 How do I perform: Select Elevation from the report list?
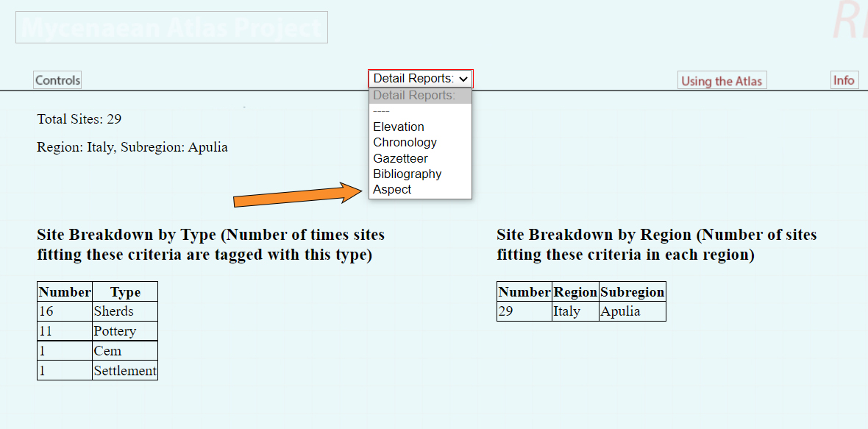click(399, 127)
